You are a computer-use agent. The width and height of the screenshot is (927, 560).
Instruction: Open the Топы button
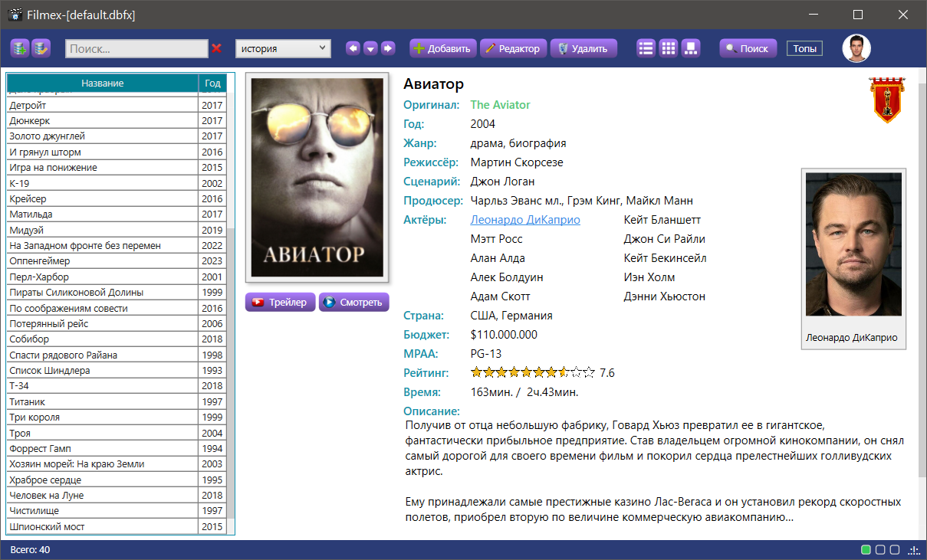804,48
